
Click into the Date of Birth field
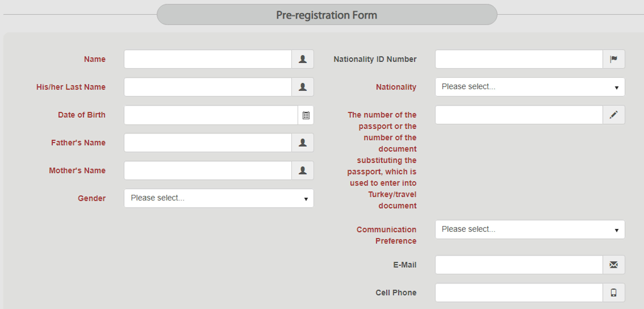pyautogui.click(x=211, y=115)
